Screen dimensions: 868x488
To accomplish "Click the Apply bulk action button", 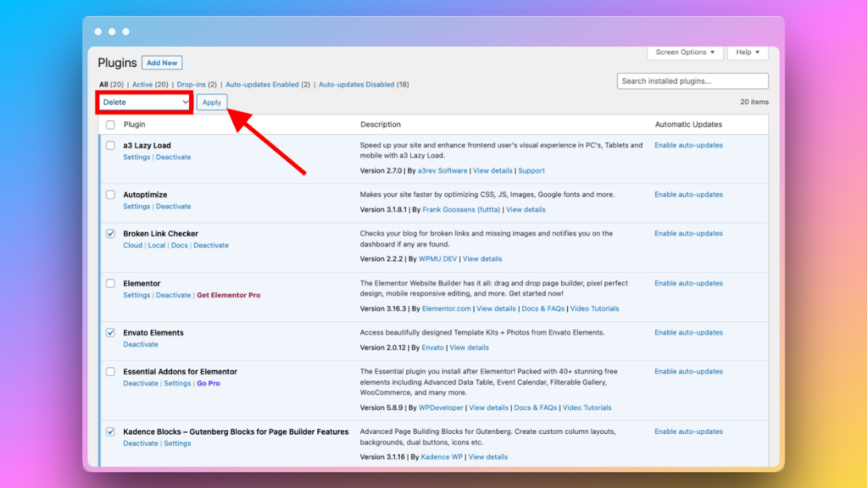I will pos(211,103).
